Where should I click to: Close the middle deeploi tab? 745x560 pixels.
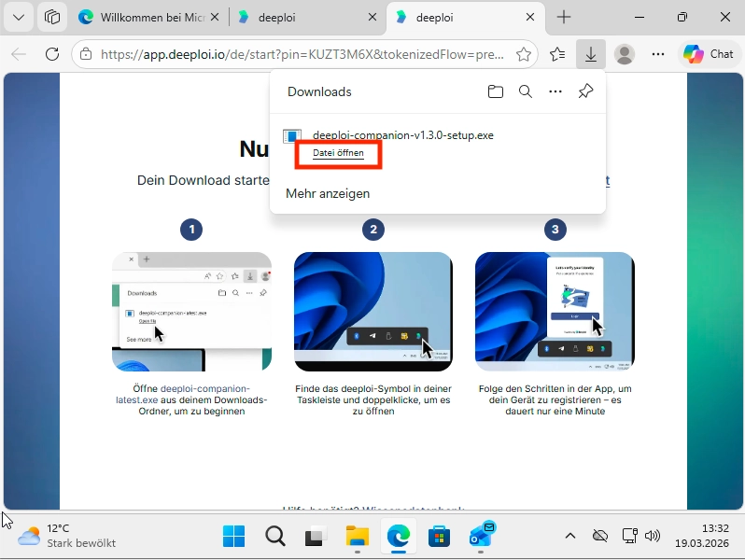point(372,18)
